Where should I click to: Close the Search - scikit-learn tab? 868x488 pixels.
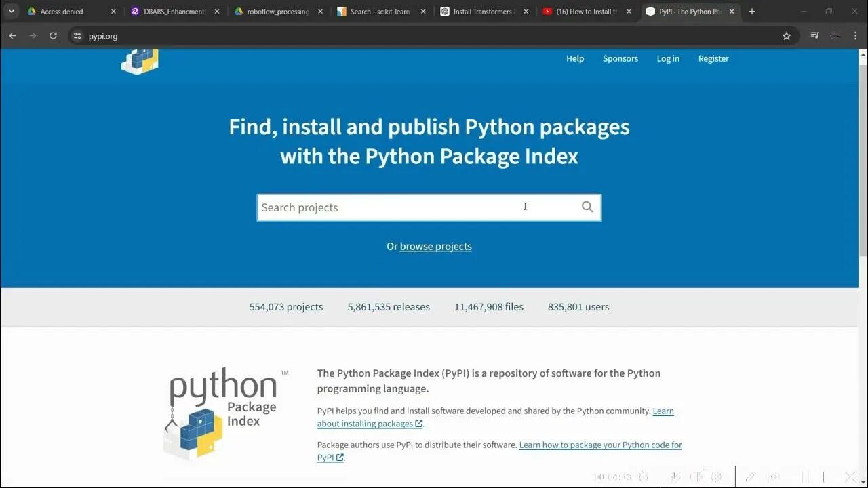tap(423, 12)
